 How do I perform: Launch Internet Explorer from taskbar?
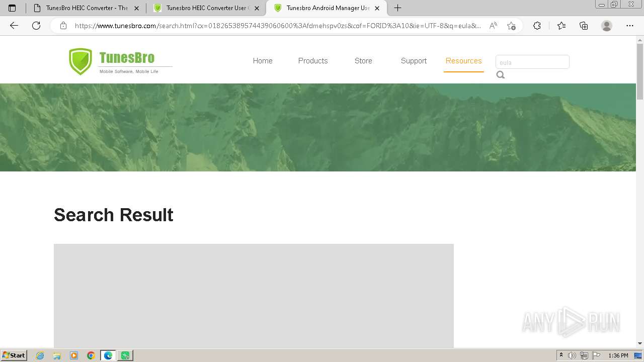pos(40,355)
